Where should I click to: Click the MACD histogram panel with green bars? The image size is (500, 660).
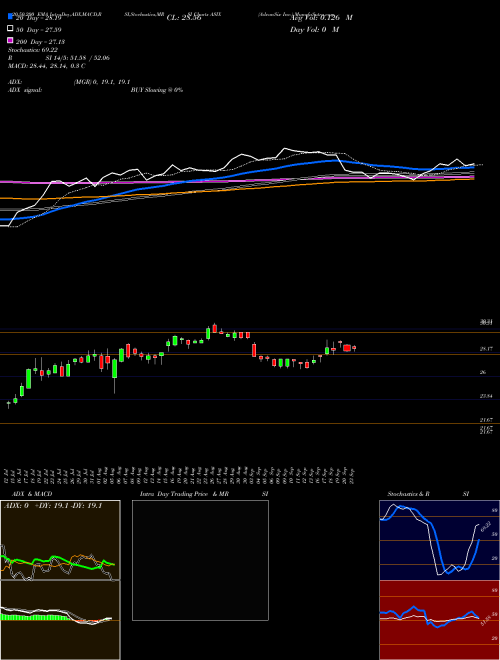click(x=60, y=620)
